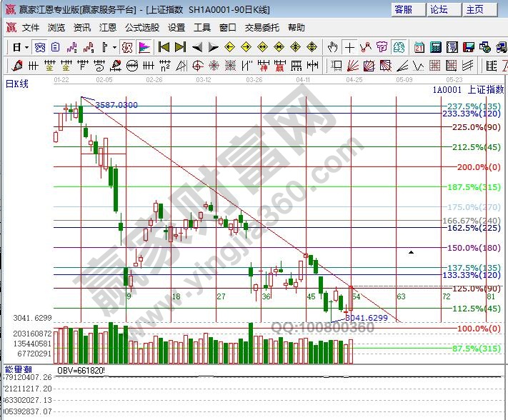508x420 pixels.
Task: Click the black left arrow scroll icon
Action: [x=196, y=47]
